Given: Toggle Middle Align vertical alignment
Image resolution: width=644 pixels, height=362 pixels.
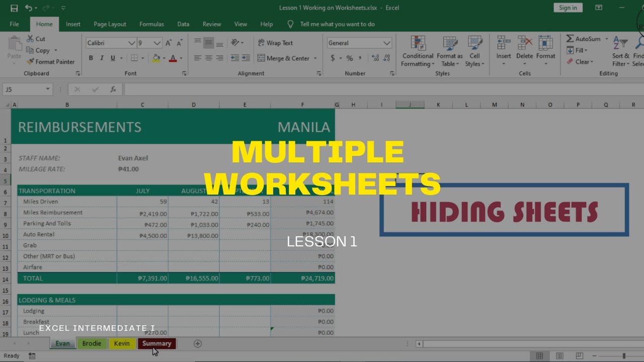Looking at the screenshot, I should click(208, 43).
